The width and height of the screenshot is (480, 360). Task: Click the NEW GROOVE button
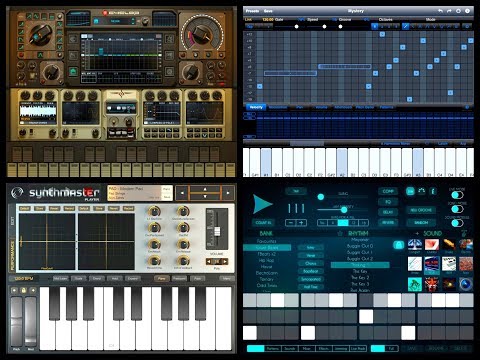click(421, 210)
